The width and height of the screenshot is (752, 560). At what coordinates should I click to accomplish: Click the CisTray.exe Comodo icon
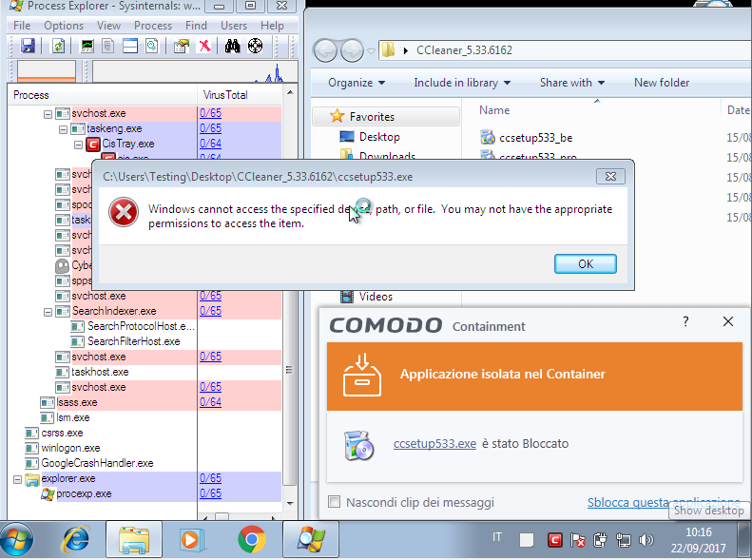93,144
